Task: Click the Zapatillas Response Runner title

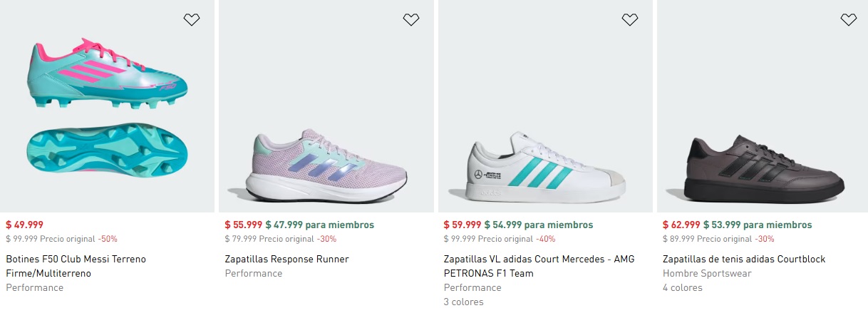Action: click(286, 260)
